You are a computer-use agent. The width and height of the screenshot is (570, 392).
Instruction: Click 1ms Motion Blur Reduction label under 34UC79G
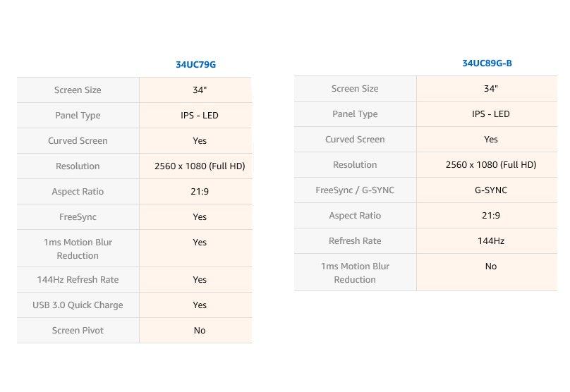pyautogui.click(x=78, y=249)
